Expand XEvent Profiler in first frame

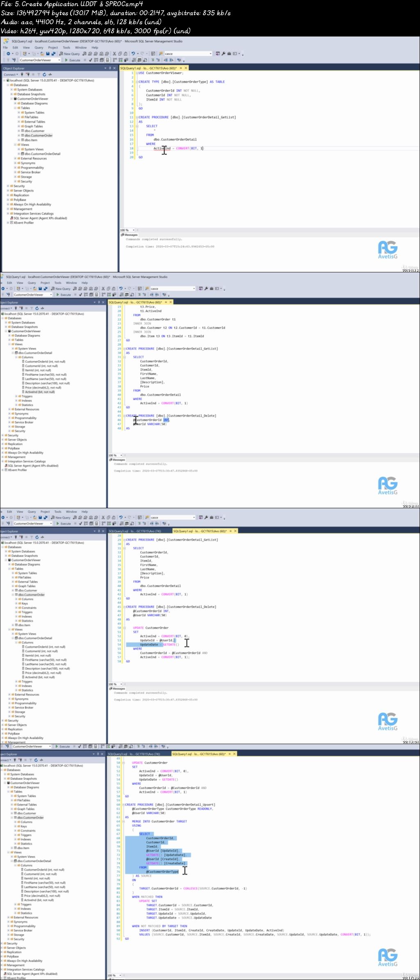8,223
